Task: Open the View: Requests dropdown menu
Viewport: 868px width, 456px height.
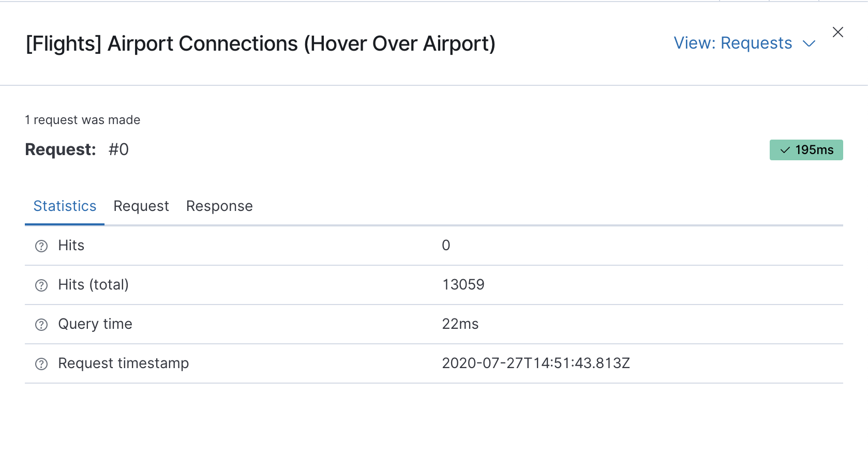Action: click(733, 43)
